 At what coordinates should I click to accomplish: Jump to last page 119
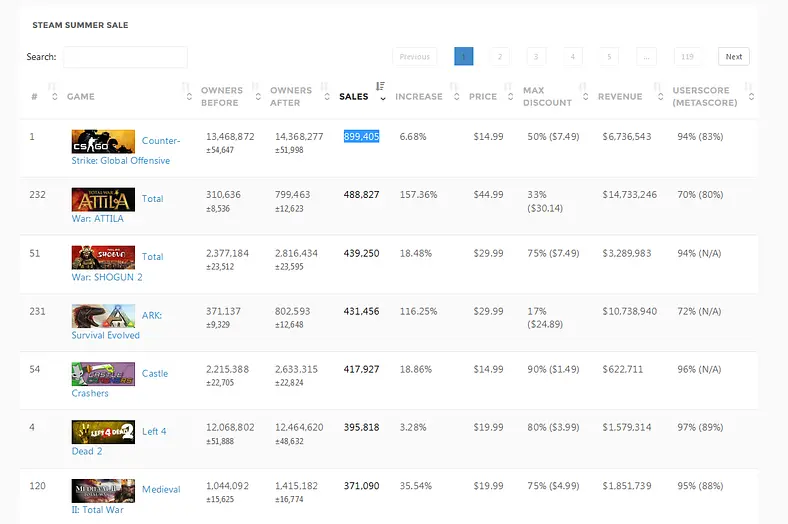click(x=687, y=57)
